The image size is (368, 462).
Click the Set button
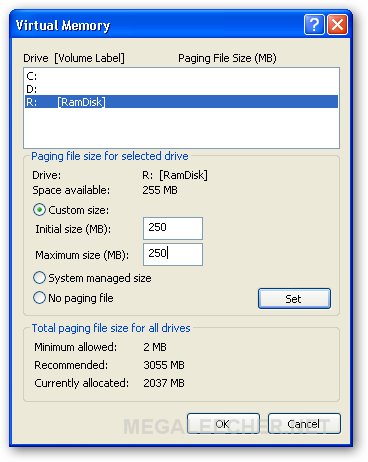[294, 298]
